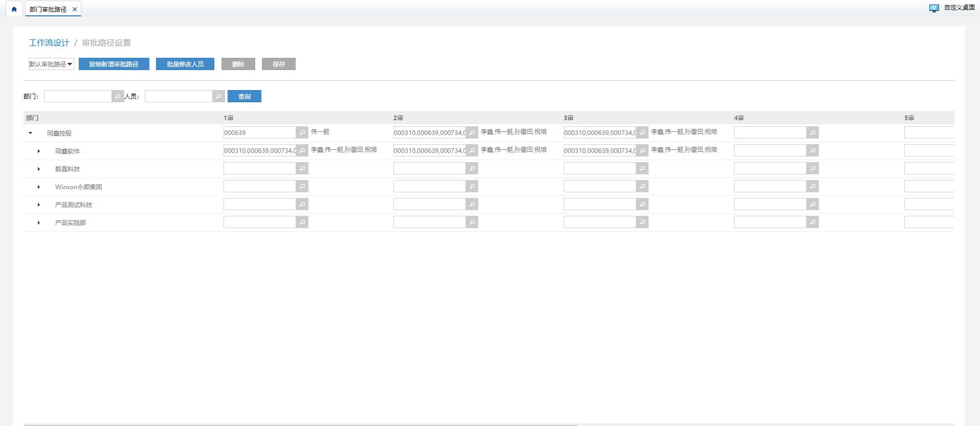Click search icon next to 部门 filter field
The width and height of the screenshot is (980, 426).
[x=118, y=96]
